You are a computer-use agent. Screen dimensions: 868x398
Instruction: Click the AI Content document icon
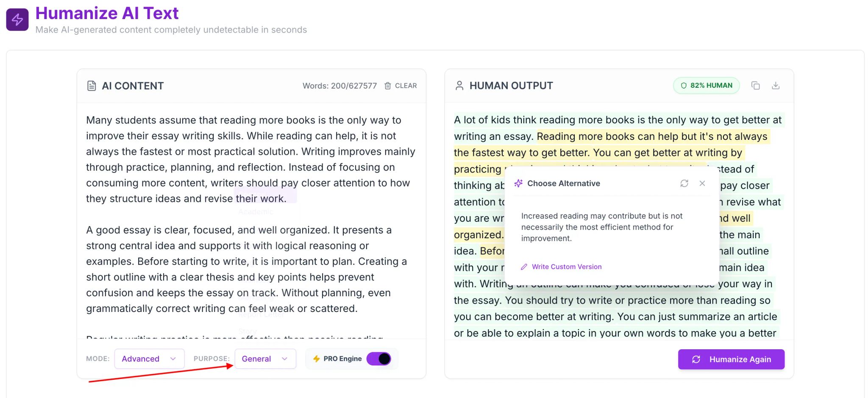coord(92,86)
